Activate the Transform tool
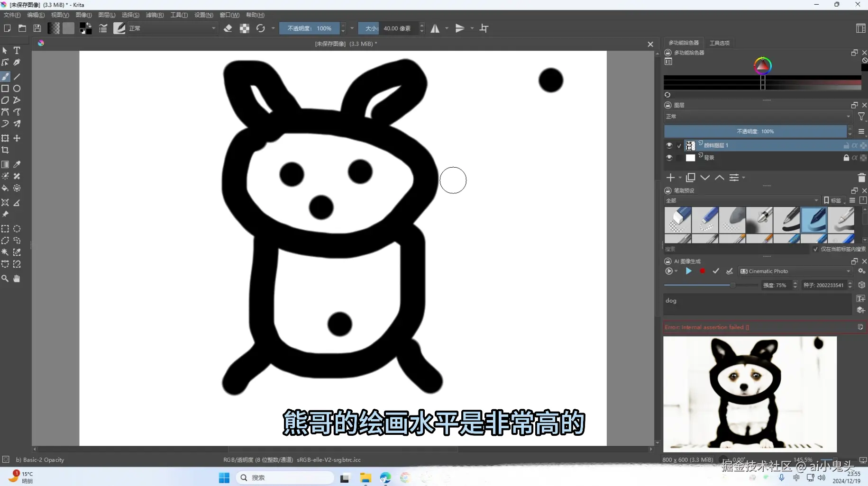 click(x=5, y=138)
